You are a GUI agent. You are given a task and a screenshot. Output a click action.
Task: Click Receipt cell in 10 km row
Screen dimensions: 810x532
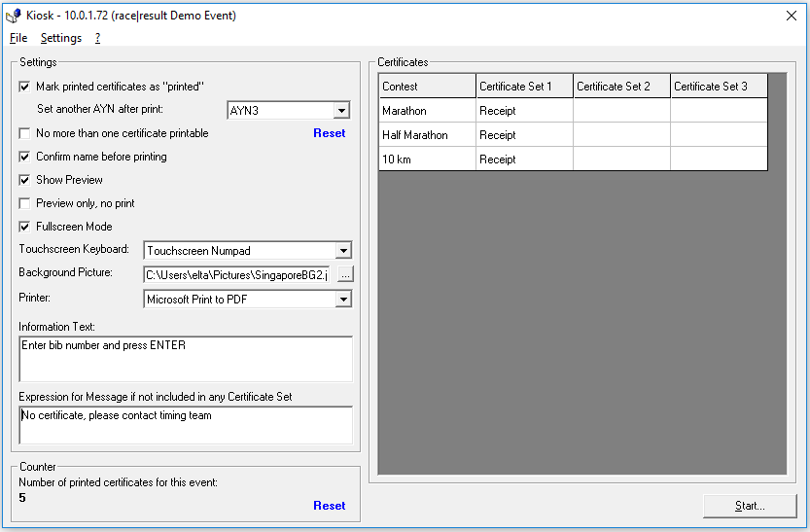pyautogui.click(x=524, y=160)
